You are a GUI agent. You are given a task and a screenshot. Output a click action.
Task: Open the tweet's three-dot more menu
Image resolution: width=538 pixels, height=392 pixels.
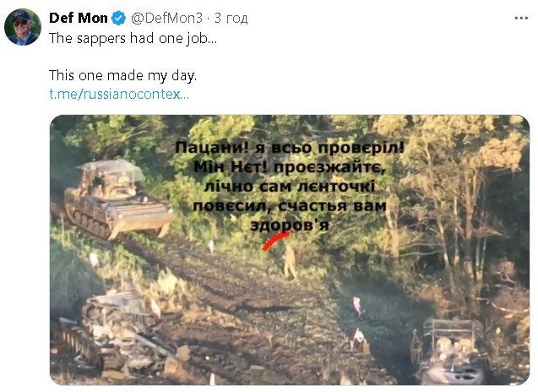click(517, 17)
